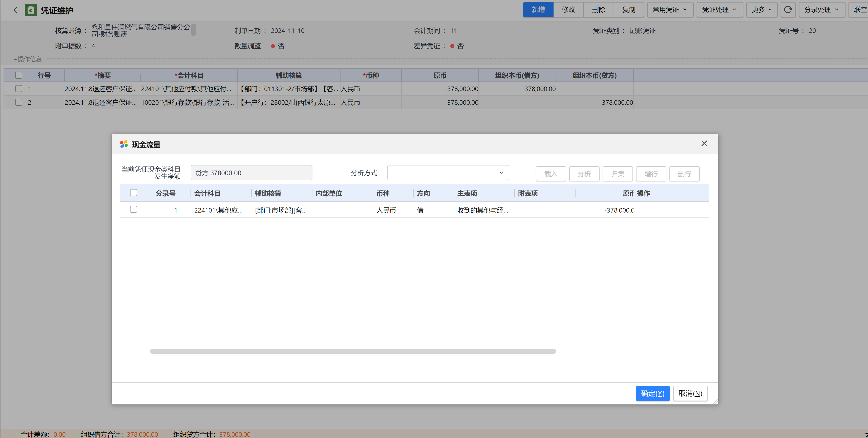Open the 分录处理 dropdown
The height and width of the screenshot is (438, 868).
point(821,10)
